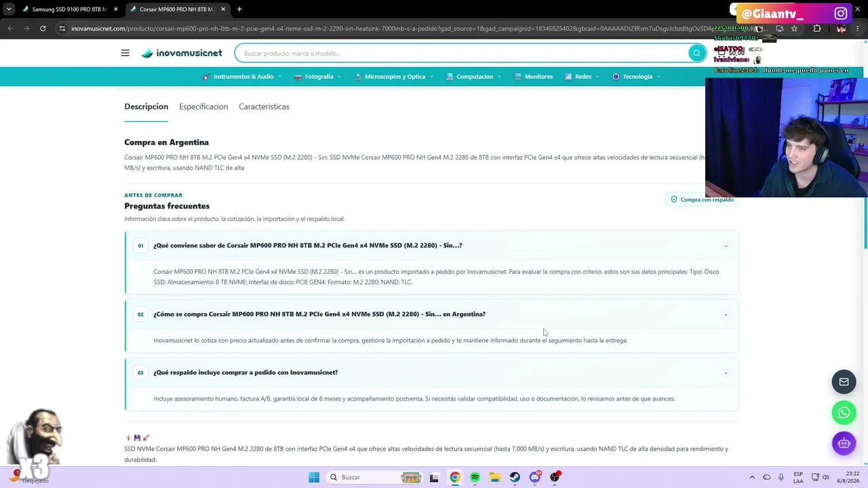Expand the Tecnologia category menu
This screenshot has height=488, width=868.
pos(637,77)
